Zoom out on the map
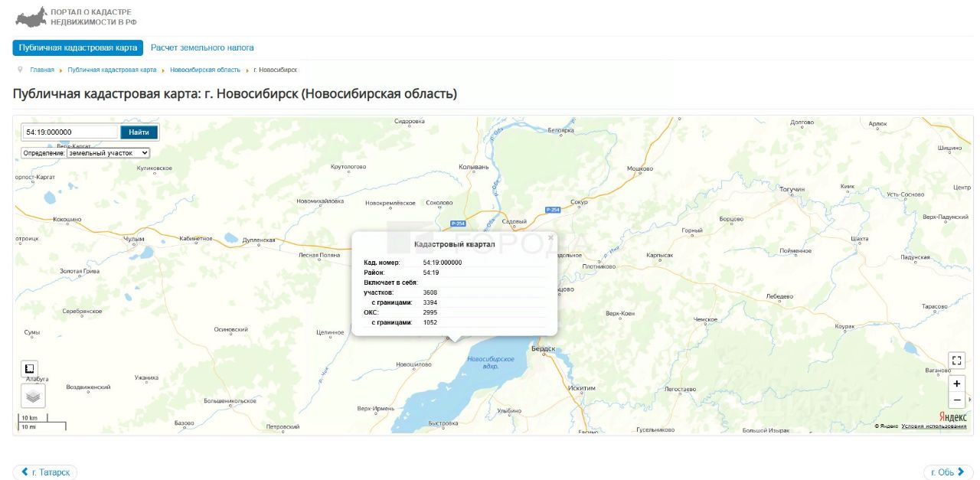 point(956,400)
